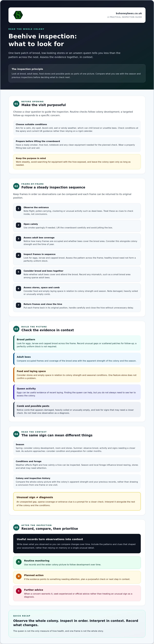Click step 1 Observe the entrance number
The image size is (154, 644).
click(x=18, y=209)
